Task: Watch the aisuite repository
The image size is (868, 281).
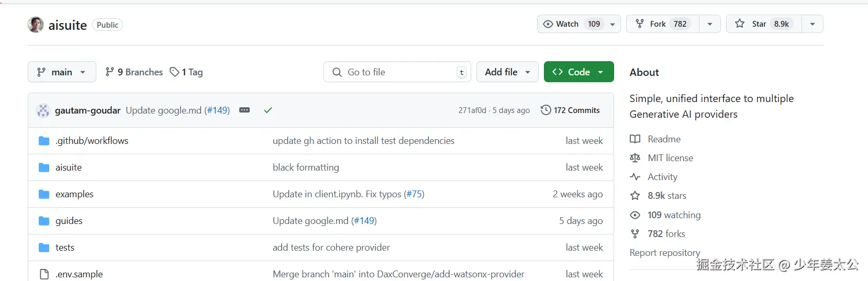Action: click(x=572, y=24)
